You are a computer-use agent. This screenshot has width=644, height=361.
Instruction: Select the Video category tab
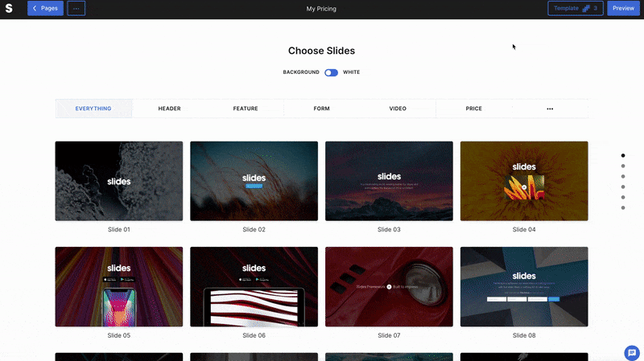click(x=398, y=109)
